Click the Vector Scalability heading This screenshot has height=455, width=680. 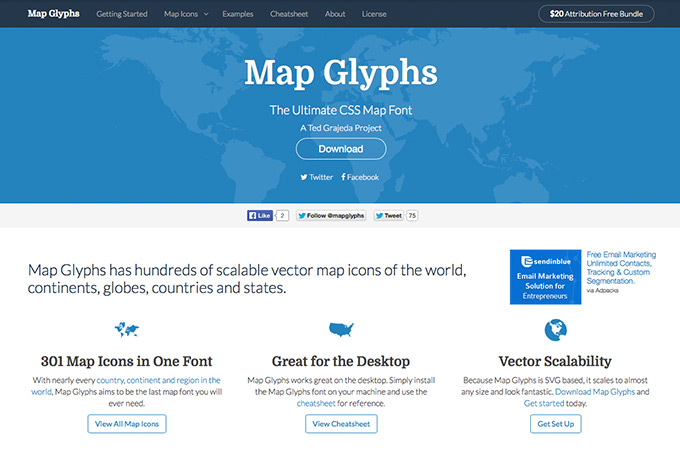(555, 361)
